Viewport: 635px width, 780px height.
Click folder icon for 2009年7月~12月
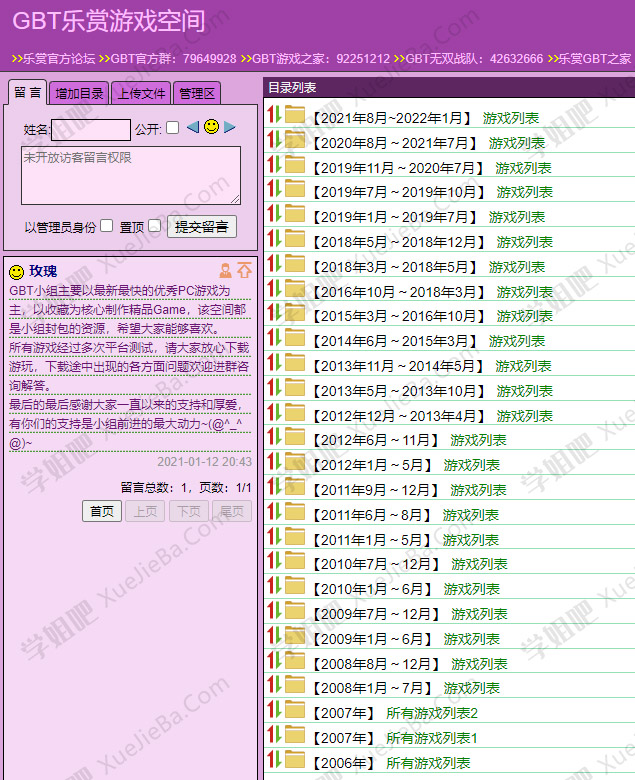[x=295, y=611]
